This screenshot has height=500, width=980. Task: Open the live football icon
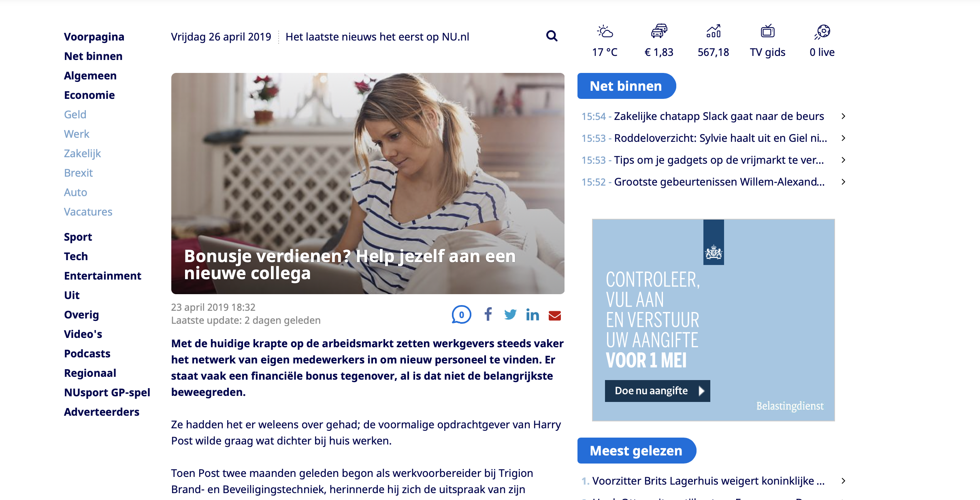tap(822, 32)
